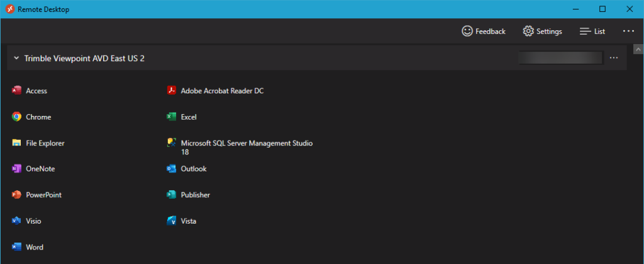
Task: Click the Feedback smiley icon
Action: [467, 32]
